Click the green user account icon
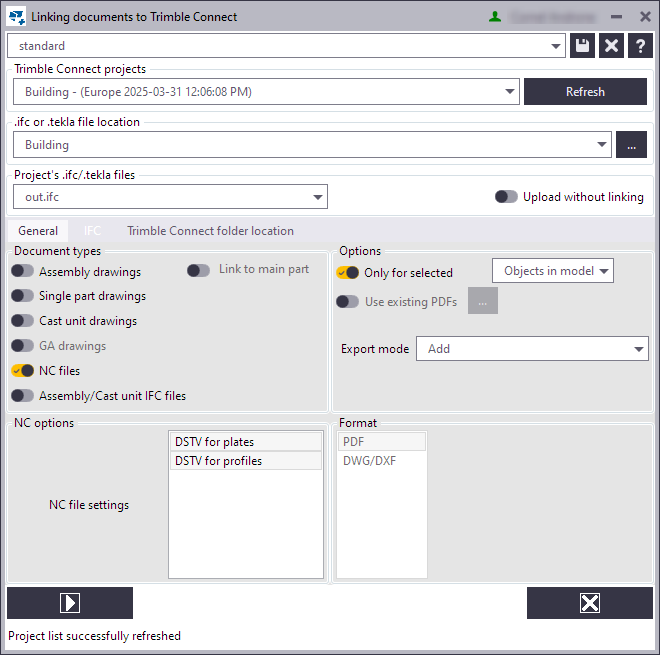 tap(495, 17)
